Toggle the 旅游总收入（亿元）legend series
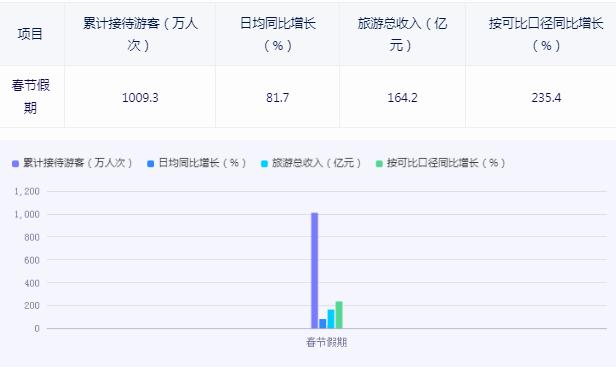Image resolution: width=616 pixels, height=367 pixels. (312, 163)
